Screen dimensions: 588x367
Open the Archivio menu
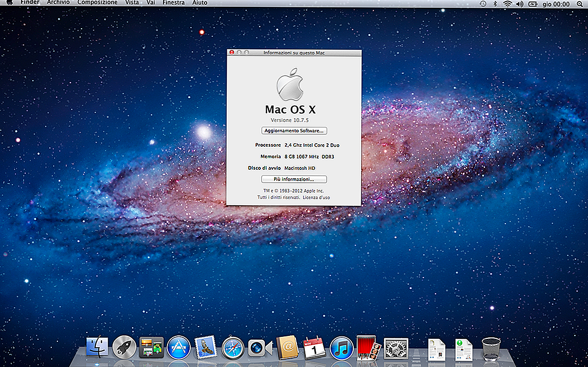click(x=58, y=2)
